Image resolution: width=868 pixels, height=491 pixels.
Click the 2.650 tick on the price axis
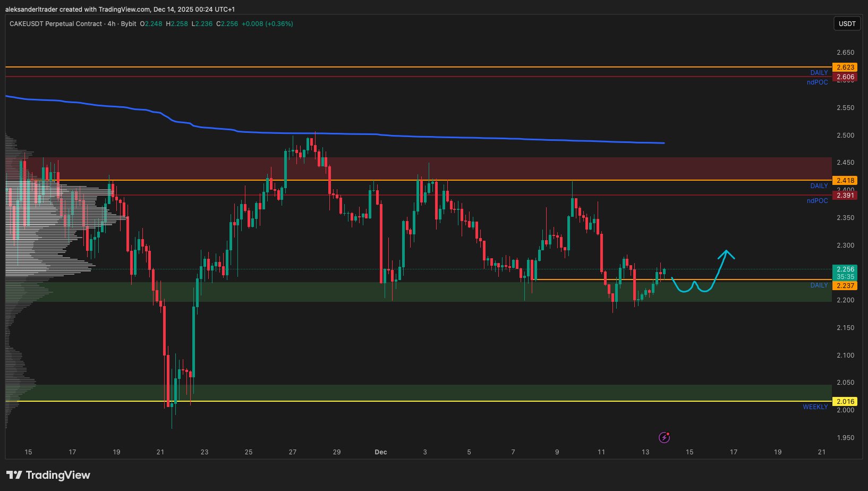coord(845,53)
